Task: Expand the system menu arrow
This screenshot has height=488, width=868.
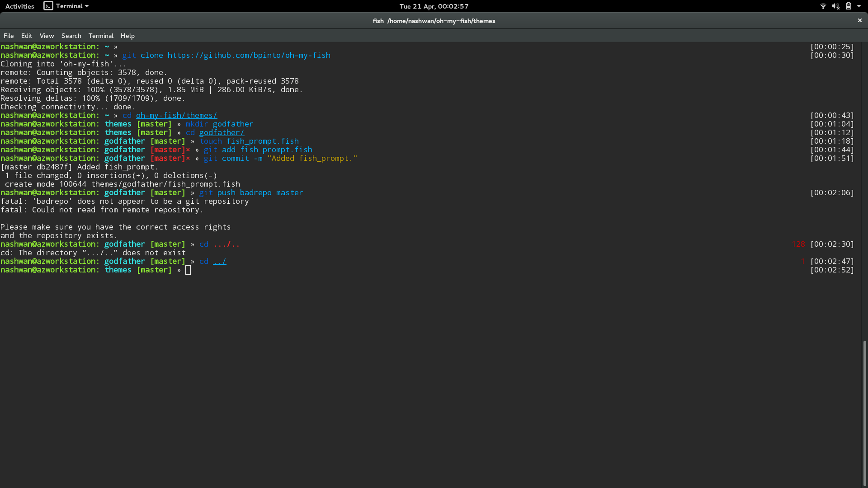Action: pos(859,6)
